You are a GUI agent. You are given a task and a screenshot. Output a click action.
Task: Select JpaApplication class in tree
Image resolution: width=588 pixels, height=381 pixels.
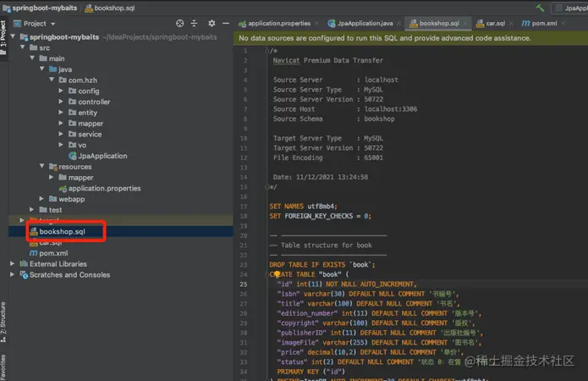tap(98, 156)
